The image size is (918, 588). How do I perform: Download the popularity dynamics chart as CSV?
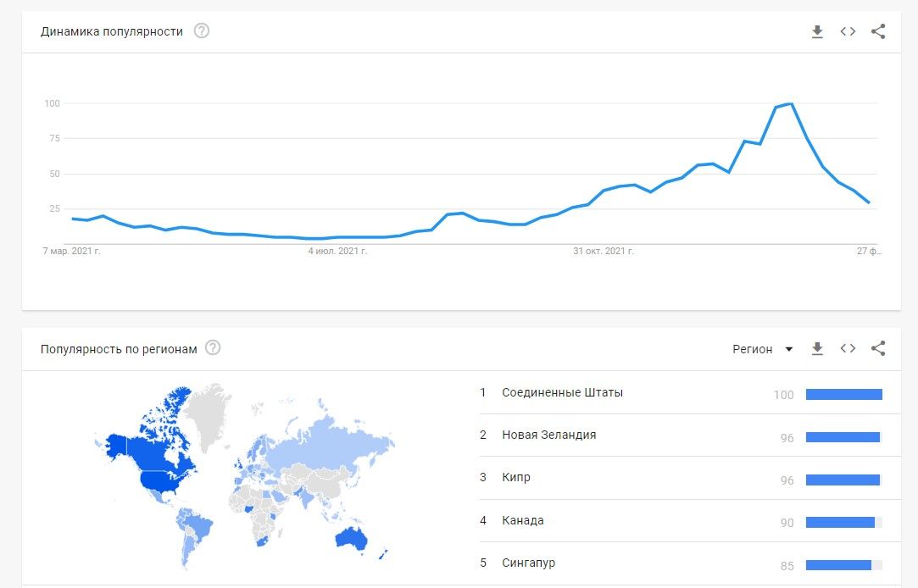coord(817,31)
